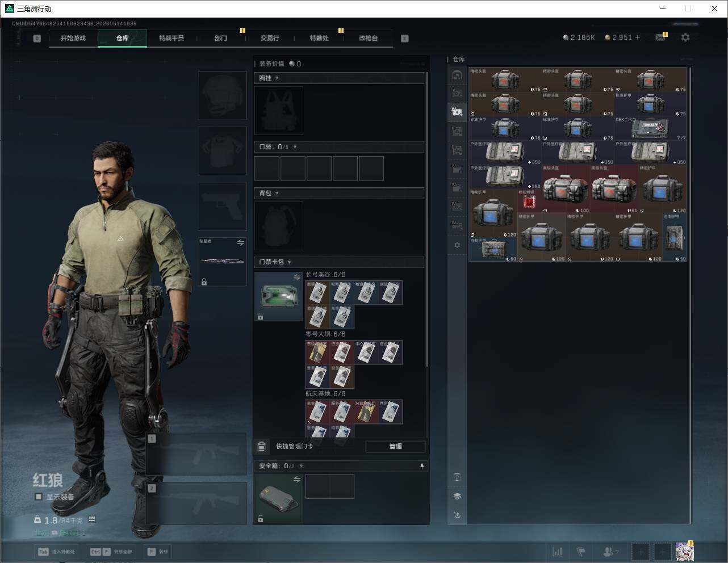This screenshot has width=728, height=563.
Task: Click the sort/organize warehouse icon
Action: coord(457,515)
